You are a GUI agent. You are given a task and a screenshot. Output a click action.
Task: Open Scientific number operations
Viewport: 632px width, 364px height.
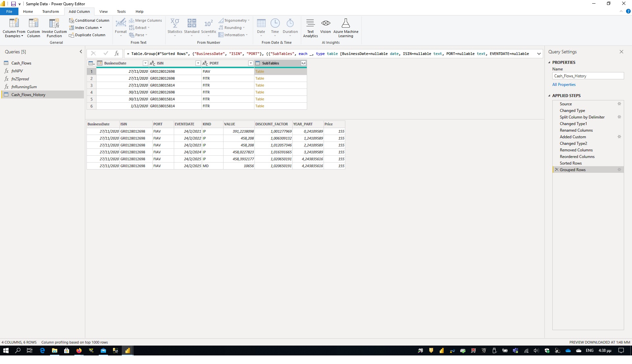point(209,28)
